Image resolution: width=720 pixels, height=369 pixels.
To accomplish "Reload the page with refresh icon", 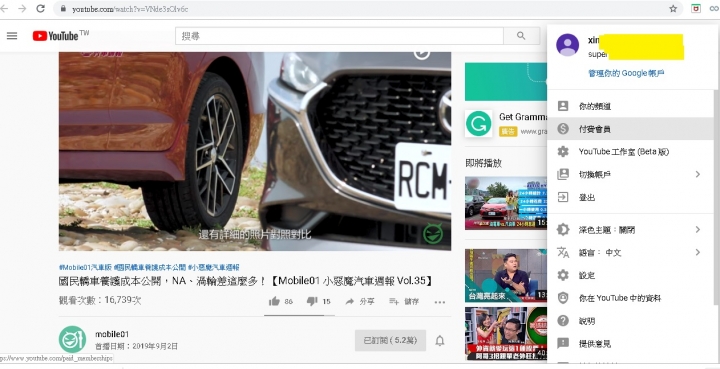I will tap(40, 9).
